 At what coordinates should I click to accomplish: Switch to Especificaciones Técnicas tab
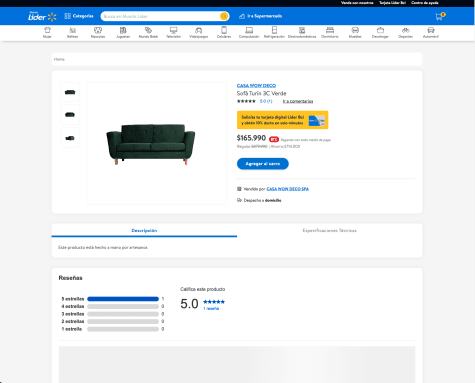coord(330,230)
